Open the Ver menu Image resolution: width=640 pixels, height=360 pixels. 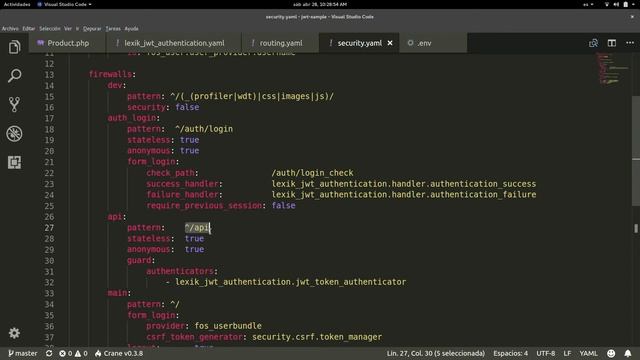pos(68,29)
